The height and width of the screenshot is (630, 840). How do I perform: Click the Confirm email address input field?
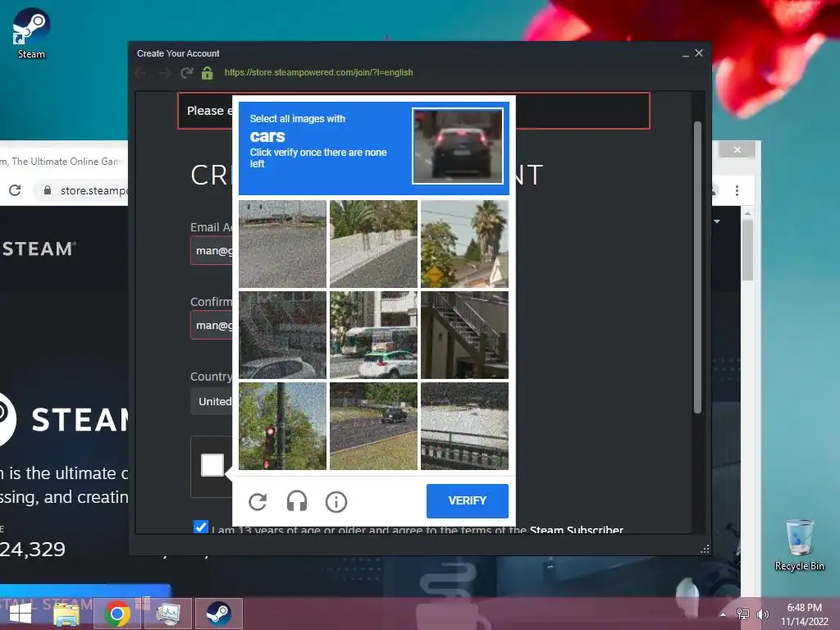click(212, 325)
